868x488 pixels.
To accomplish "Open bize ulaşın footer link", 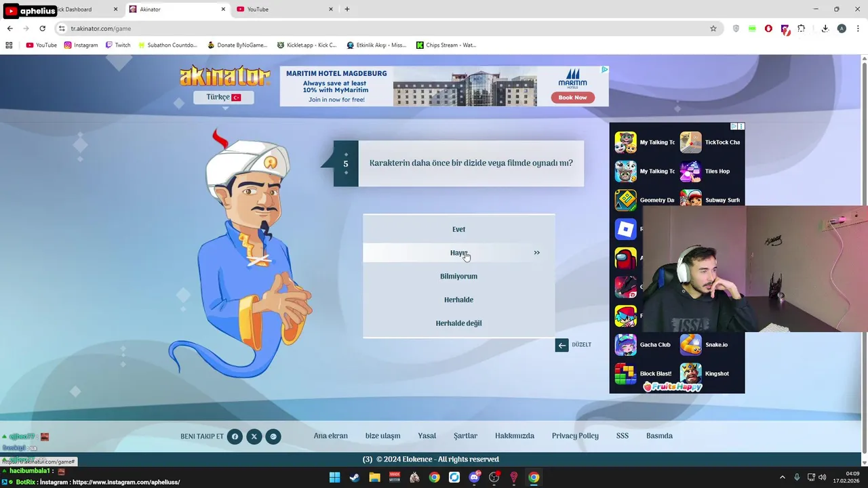I will tap(382, 436).
